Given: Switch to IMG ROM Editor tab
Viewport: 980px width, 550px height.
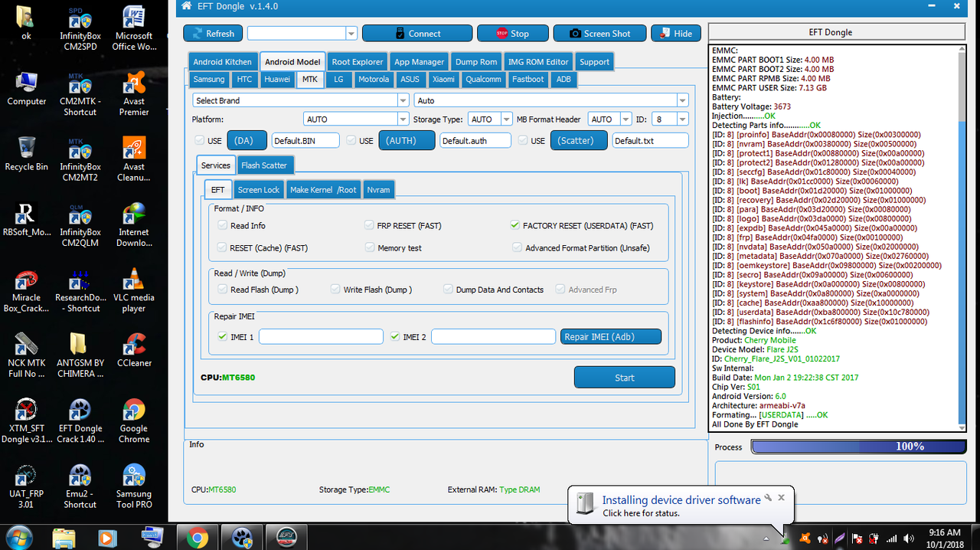Looking at the screenshot, I should click(538, 62).
